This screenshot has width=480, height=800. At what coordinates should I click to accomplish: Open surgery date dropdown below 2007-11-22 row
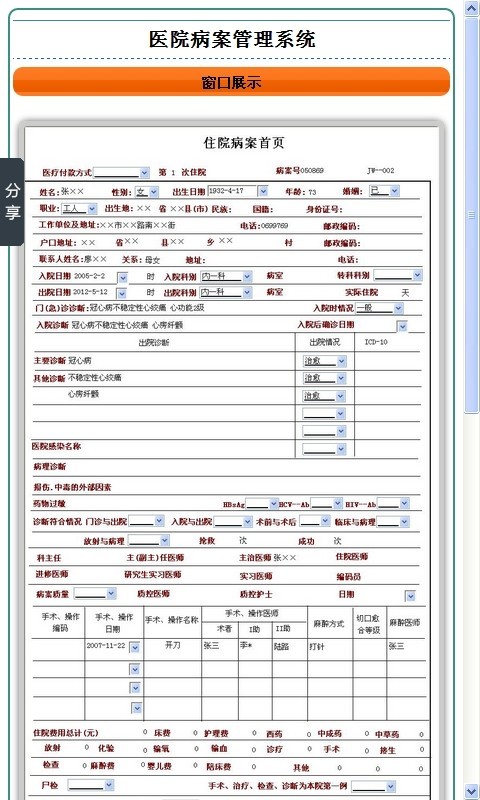point(135,669)
